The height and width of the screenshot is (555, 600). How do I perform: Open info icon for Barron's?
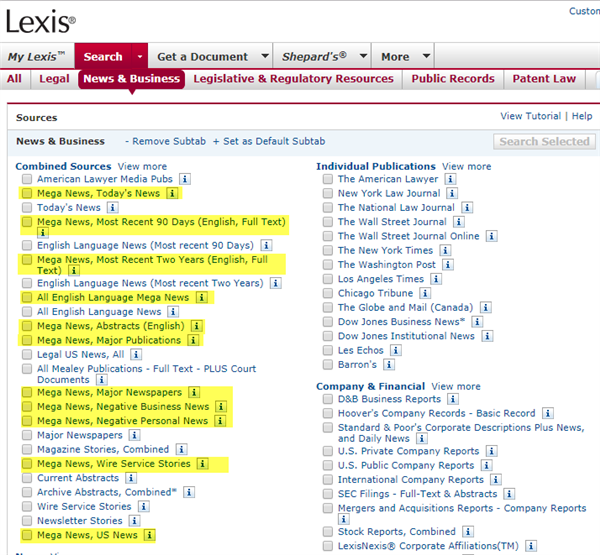coord(389,365)
